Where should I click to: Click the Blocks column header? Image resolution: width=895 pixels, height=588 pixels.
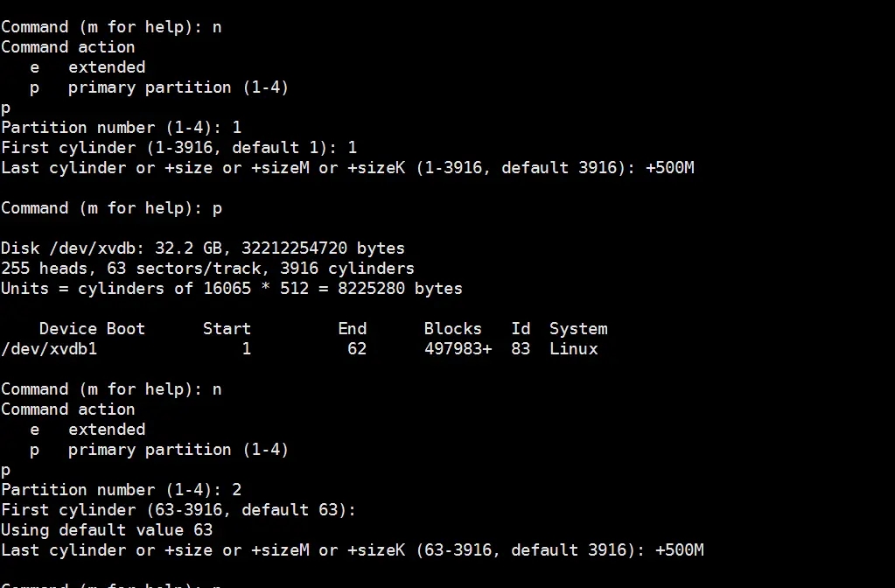click(x=452, y=329)
